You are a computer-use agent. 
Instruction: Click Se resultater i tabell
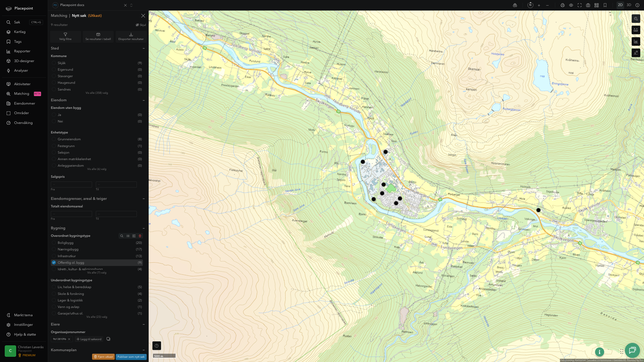[98, 36]
